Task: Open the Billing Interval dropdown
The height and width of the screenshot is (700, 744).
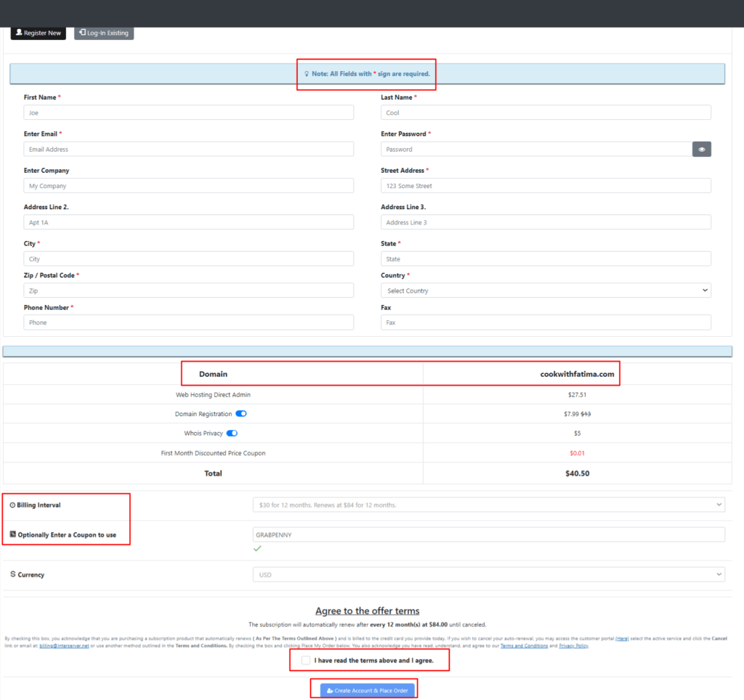Action: click(490, 505)
